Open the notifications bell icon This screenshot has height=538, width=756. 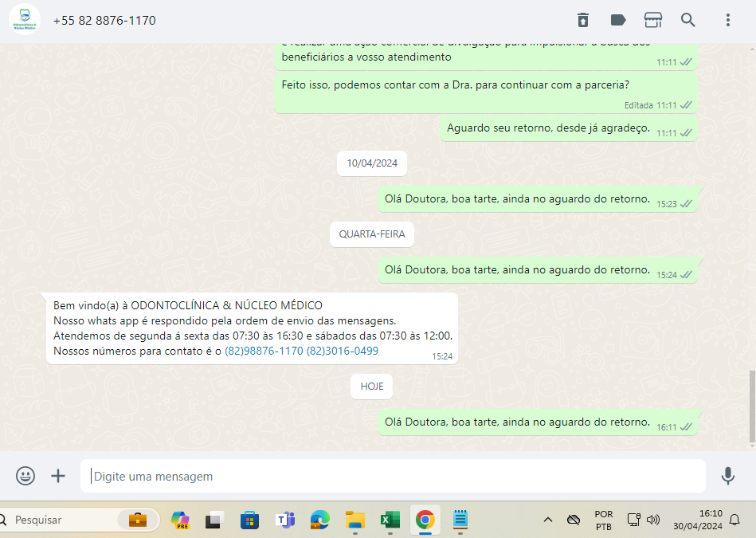click(734, 520)
